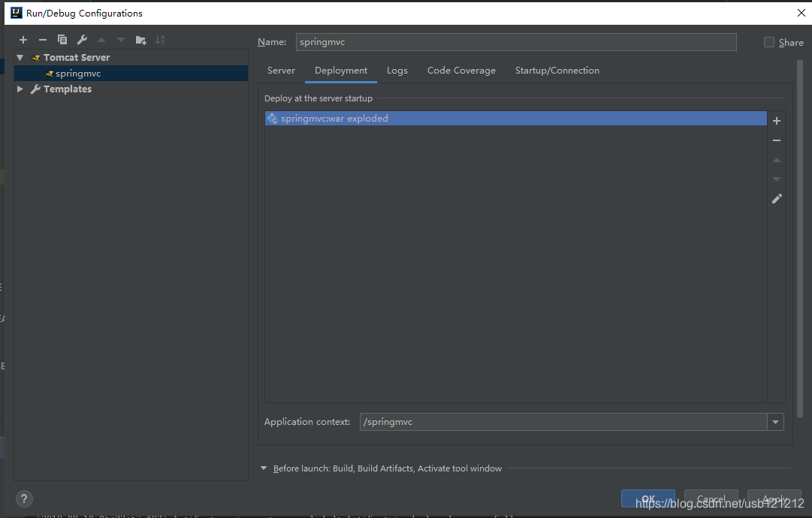Viewport: 812px width, 518px height.
Task: Remove the selected run configuration
Action: tap(43, 40)
